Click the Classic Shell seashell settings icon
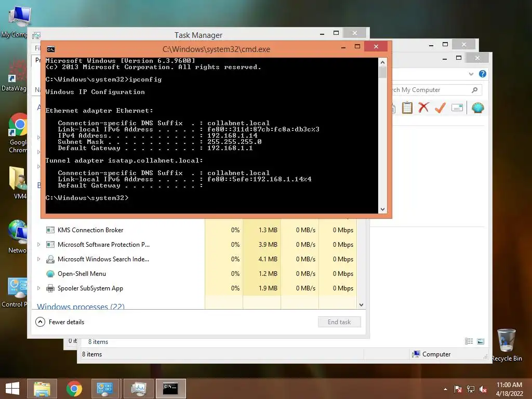The width and height of the screenshot is (532, 399). (478, 108)
